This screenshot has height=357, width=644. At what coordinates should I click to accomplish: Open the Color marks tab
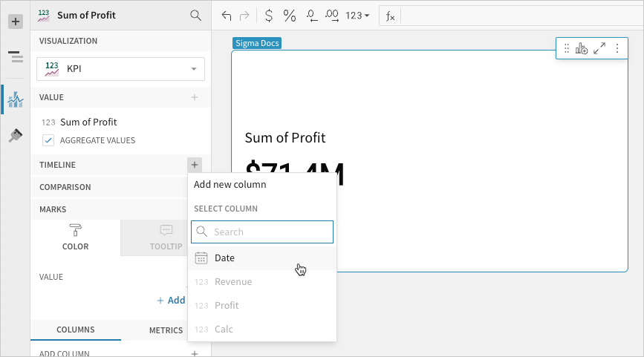click(75, 238)
